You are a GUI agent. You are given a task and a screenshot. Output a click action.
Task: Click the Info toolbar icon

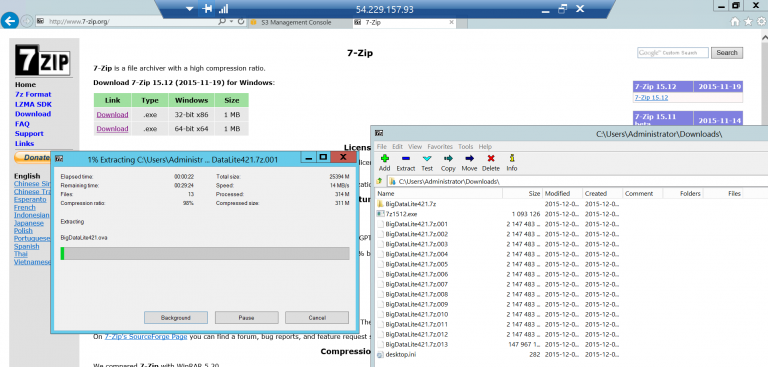512,158
